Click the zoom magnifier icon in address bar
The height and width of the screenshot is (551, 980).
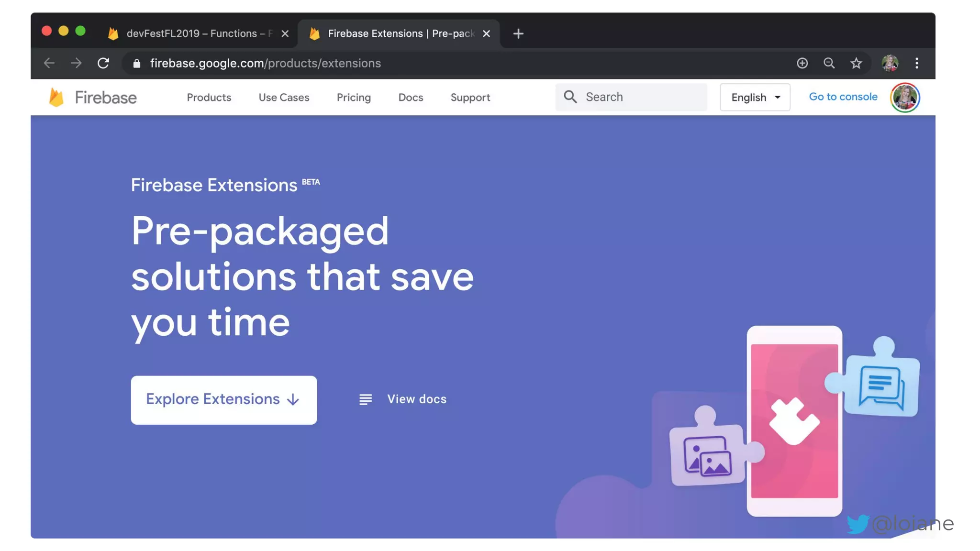(829, 63)
